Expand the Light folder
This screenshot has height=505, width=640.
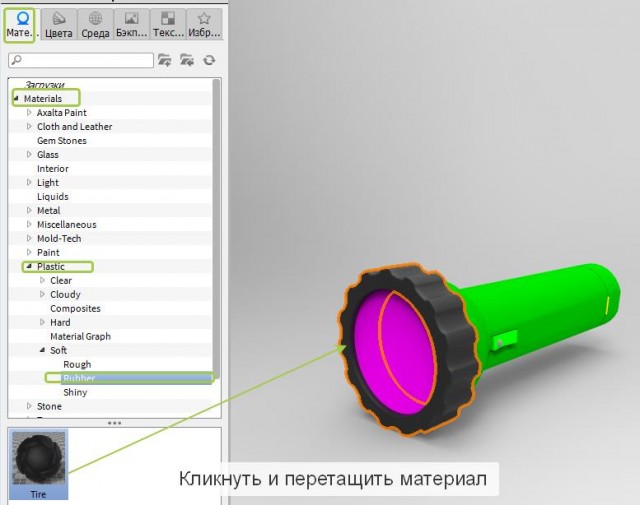29,182
